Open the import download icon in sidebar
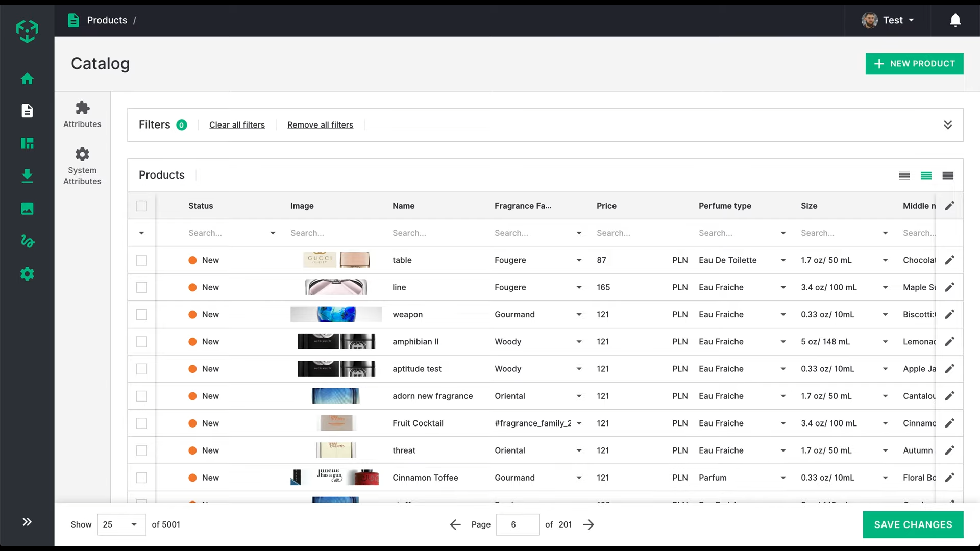 [x=27, y=176]
